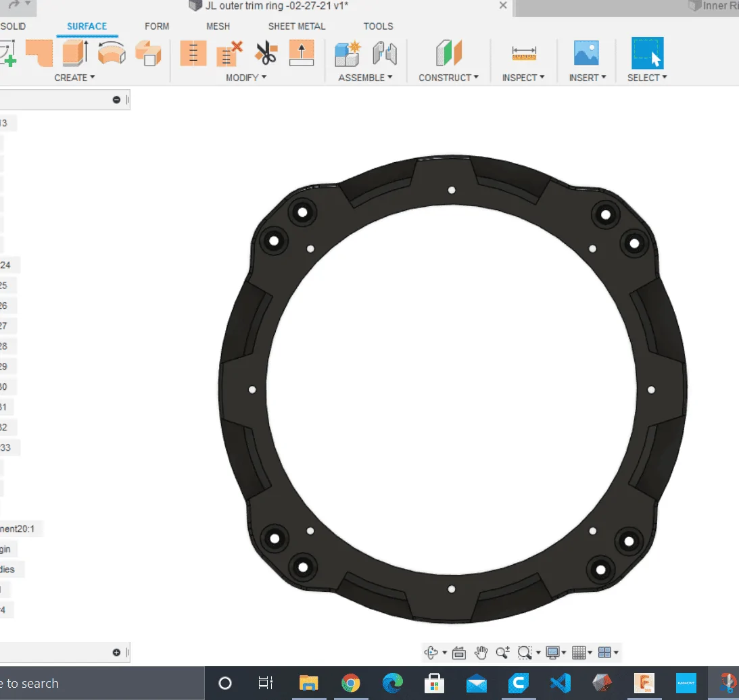This screenshot has width=739, height=700.
Task: Pick the scissors Trim tool
Action: [266, 53]
